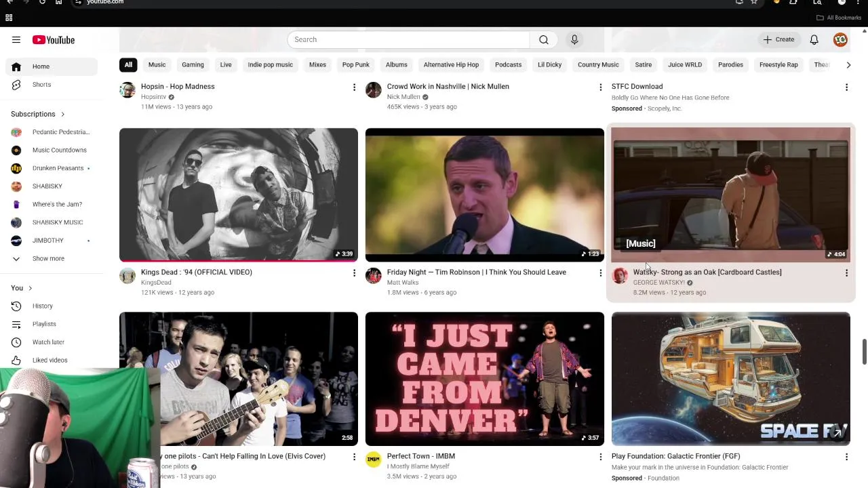This screenshot has width=868, height=488.
Task: Open the Drunken Peasants subscription
Action: (52, 168)
